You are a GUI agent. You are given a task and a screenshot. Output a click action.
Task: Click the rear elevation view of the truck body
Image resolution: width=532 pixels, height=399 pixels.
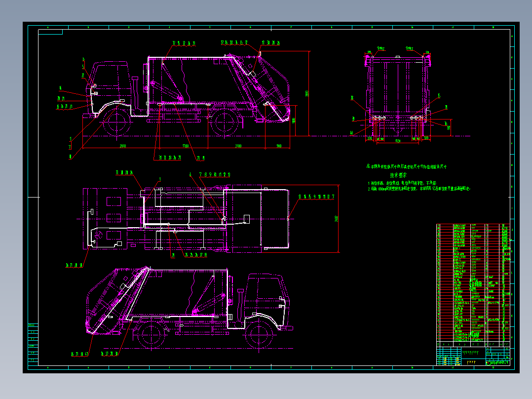pos(398,95)
